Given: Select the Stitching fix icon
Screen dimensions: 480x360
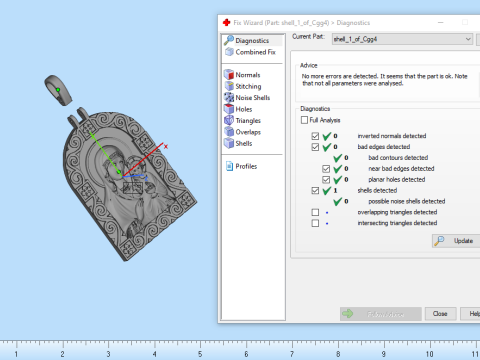Looking at the screenshot, I should tap(229, 86).
